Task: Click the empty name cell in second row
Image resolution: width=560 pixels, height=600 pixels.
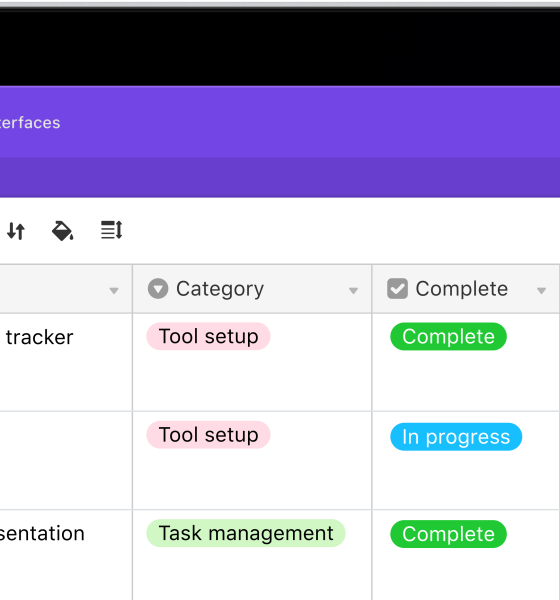Action: (66, 460)
